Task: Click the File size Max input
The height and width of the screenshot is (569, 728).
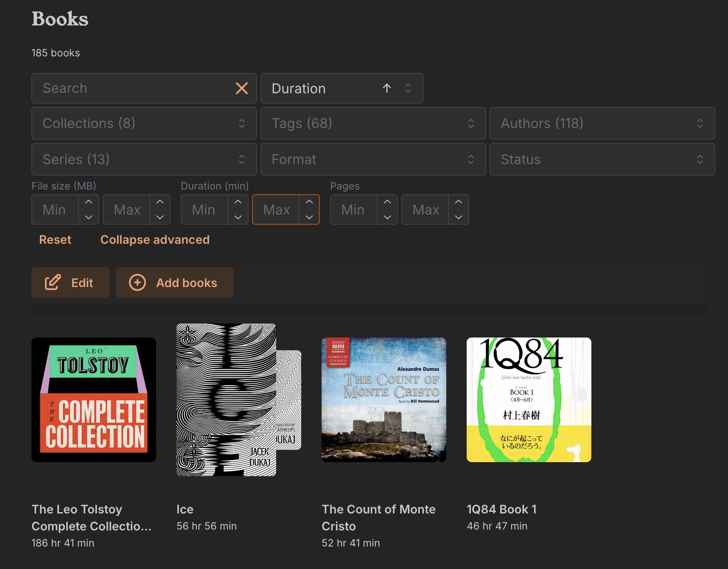Action: coord(126,209)
